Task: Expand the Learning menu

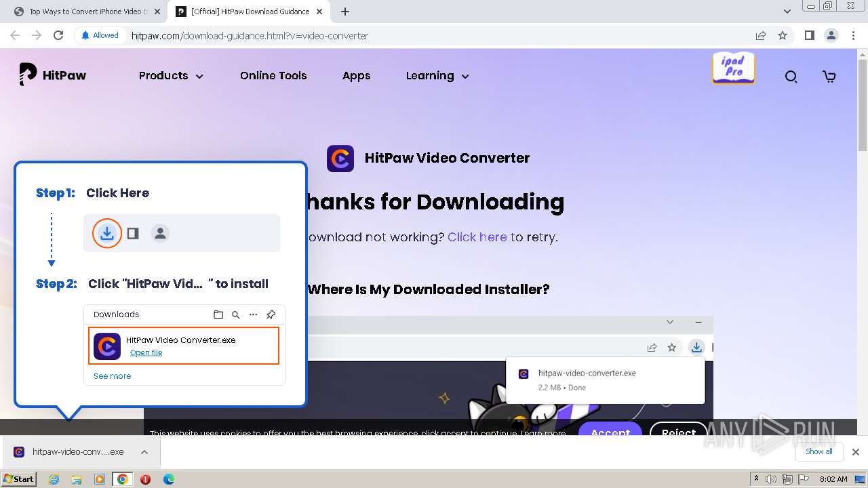Action: coord(437,76)
